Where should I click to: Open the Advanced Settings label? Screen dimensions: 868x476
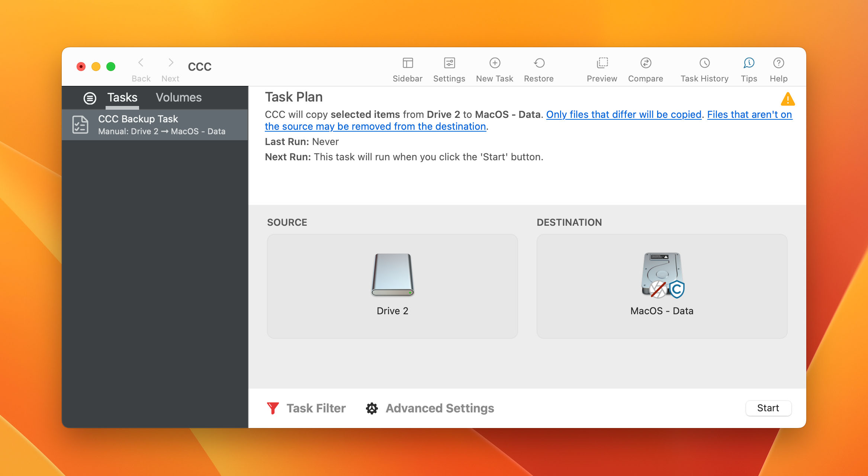click(440, 408)
